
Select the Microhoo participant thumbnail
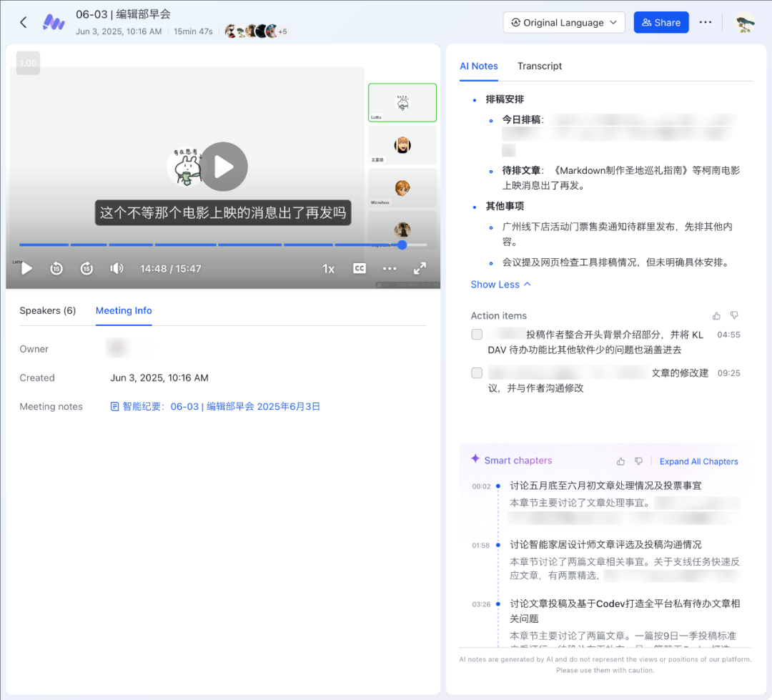(x=402, y=187)
